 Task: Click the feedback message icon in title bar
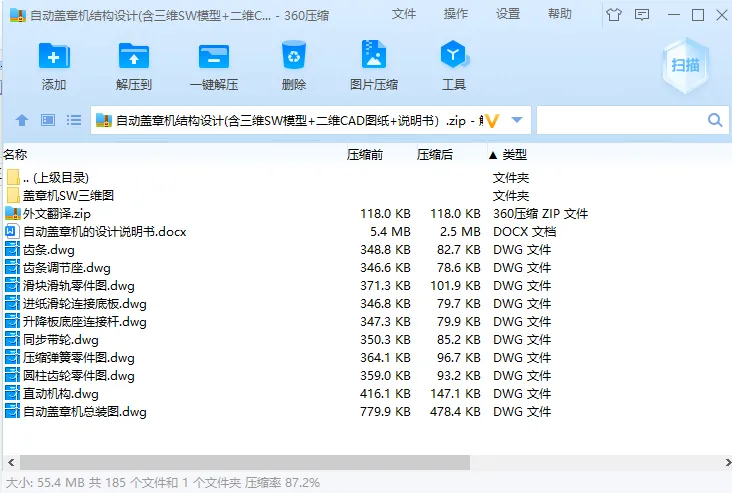(642, 15)
